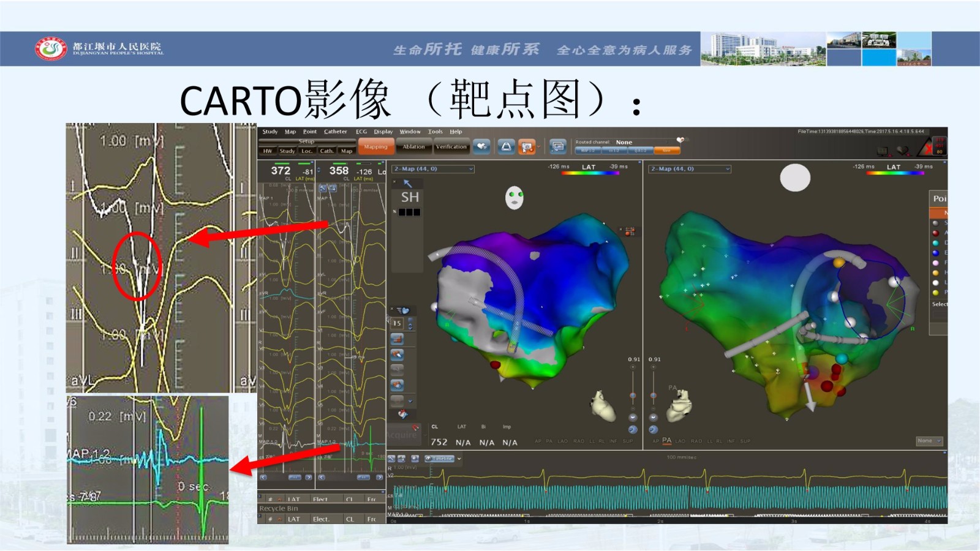This screenshot has height=551, width=980.
Task: Click the three black squares under SH
Action: pos(409,212)
